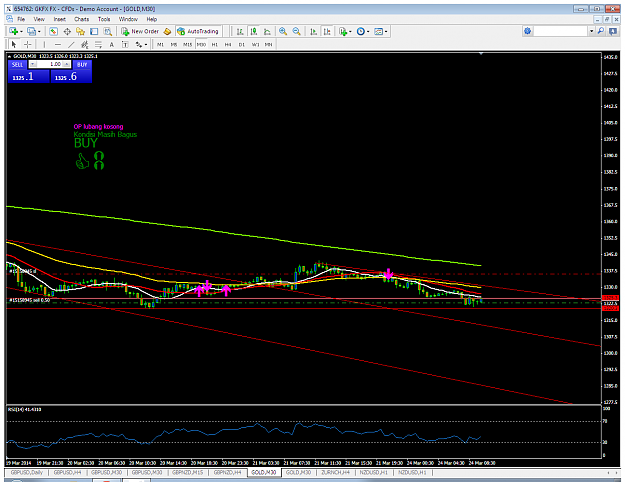Open the View menu

pyautogui.click(x=39, y=19)
